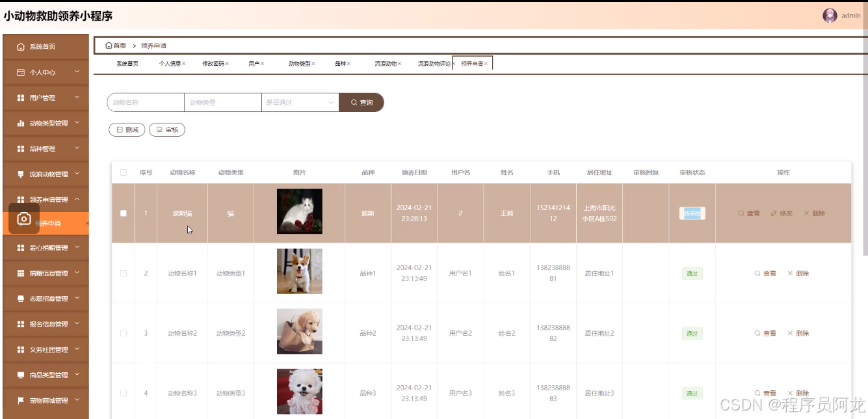Click the 审核 button above the table
This screenshot has width=868, height=419.
167,130
